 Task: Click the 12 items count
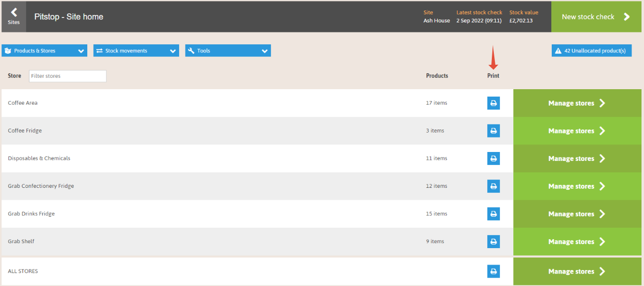pos(436,186)
